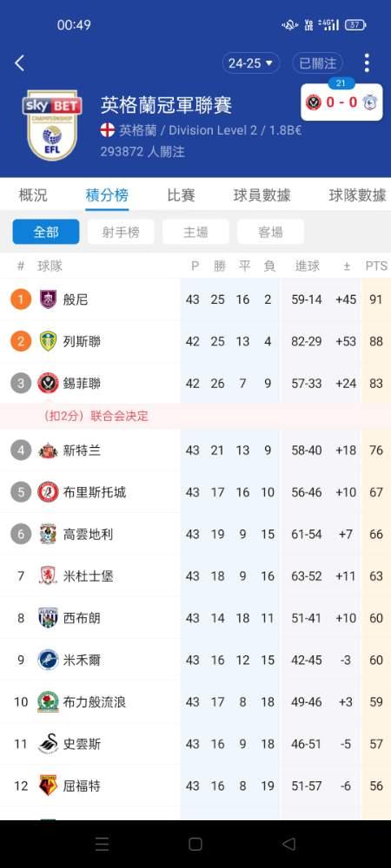Tap the Sky Bet Championship league logo
The width and height of the screenshot is (391, 868).
52,125
